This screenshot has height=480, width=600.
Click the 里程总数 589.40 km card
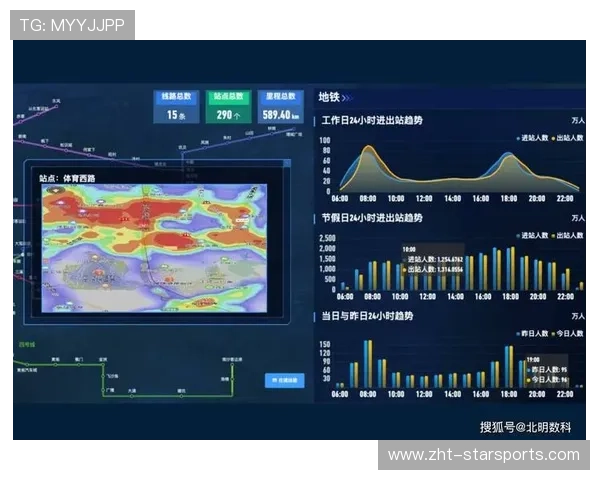click(x=281, y=107)
